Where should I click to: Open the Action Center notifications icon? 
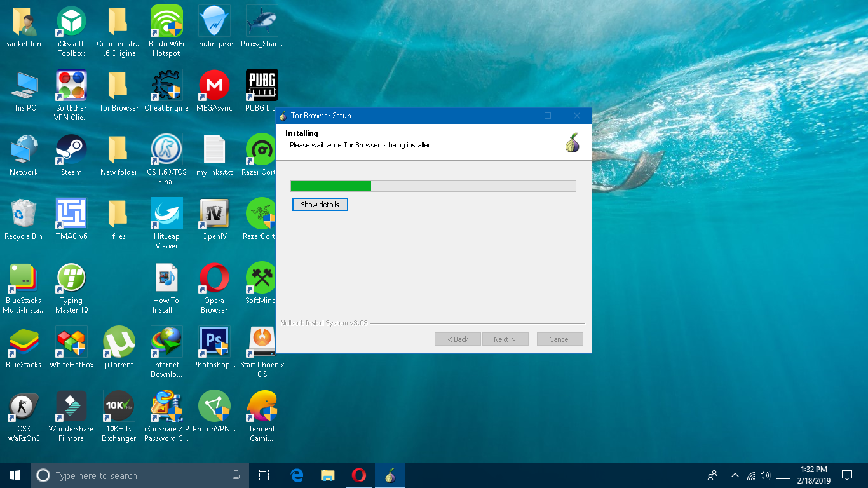point(847,475)
